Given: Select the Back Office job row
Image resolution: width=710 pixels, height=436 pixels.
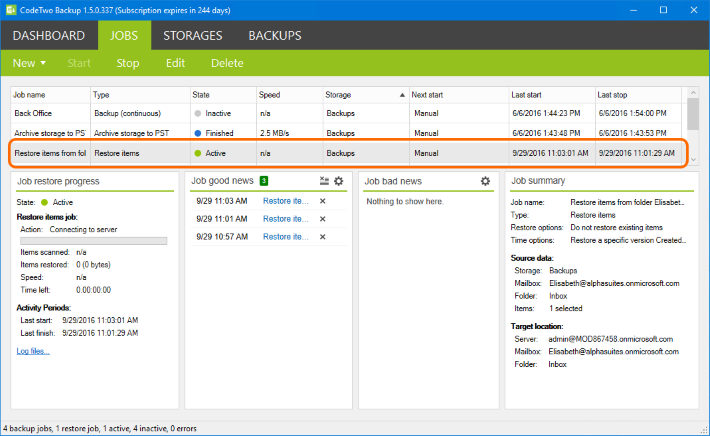Looking at the screenshot, I should (x=346, y=113).
